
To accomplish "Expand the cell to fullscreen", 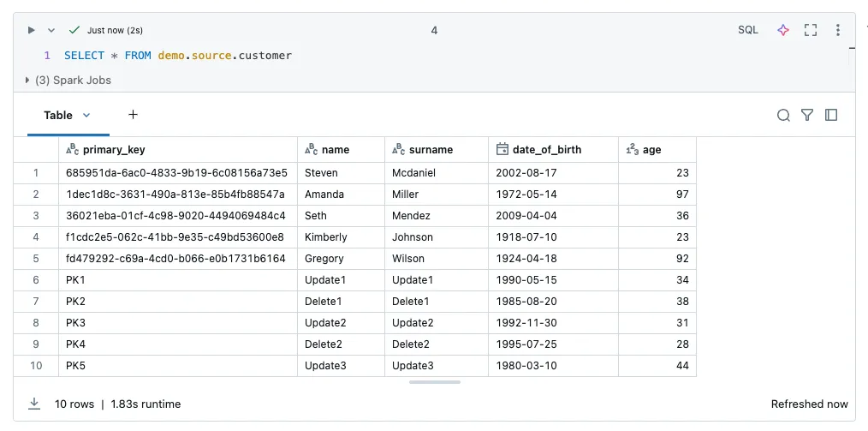I will (x=811, y=30).
